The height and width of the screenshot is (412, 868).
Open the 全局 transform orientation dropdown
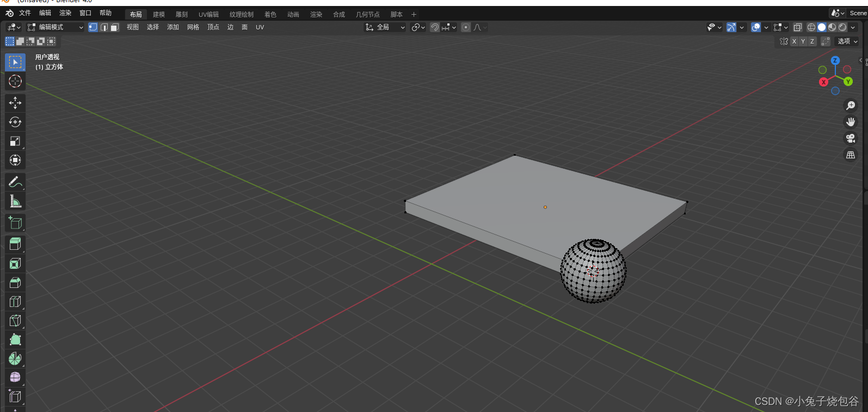click(385, 27)
